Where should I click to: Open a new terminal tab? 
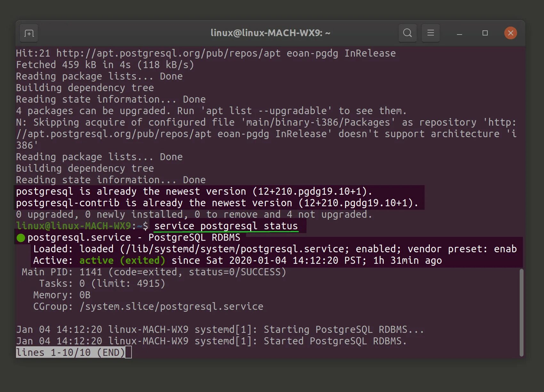pyautogui.click(x=29, y=33)
